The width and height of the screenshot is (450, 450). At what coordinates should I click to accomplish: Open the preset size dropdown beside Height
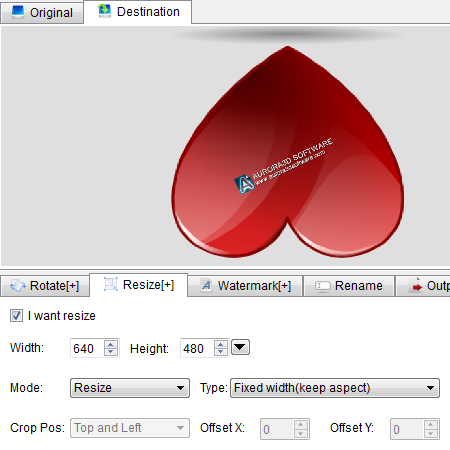(x=240, y=347)
